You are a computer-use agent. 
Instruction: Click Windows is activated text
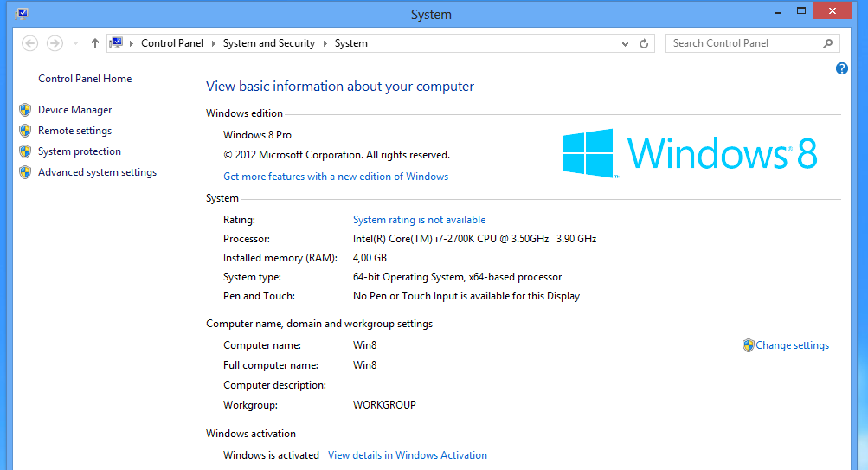coord(271,455)
